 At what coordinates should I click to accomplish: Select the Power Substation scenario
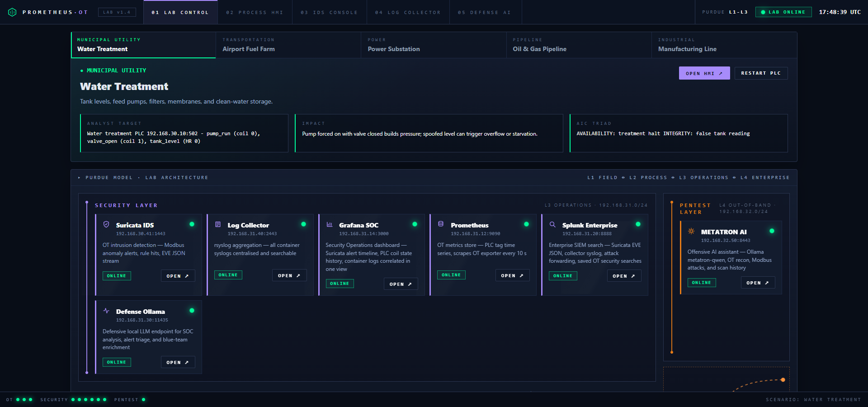(x=434, y=45)
